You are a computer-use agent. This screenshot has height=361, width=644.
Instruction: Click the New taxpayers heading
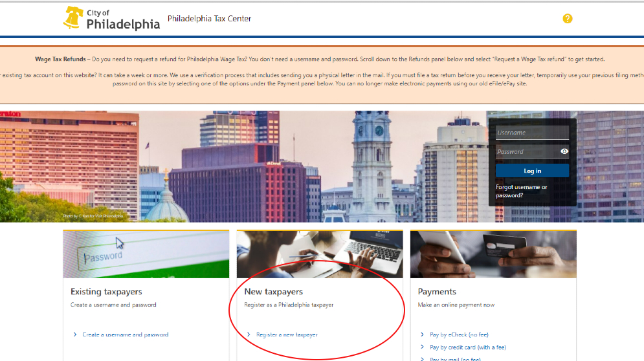(x=273, y=292)
